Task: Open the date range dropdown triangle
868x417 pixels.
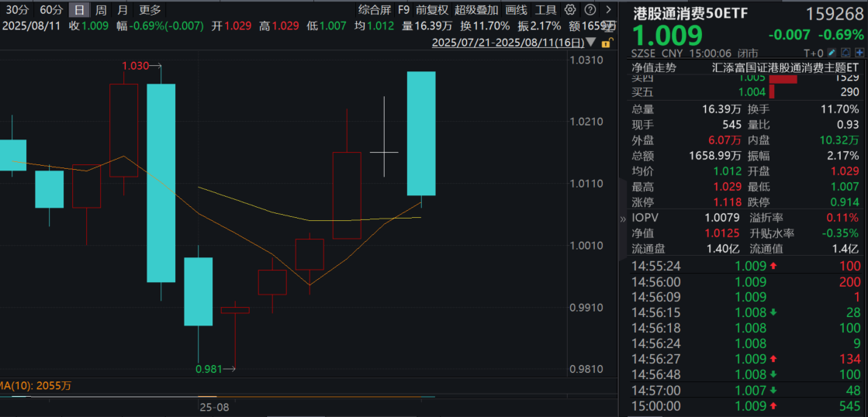Action: (591, 43)
